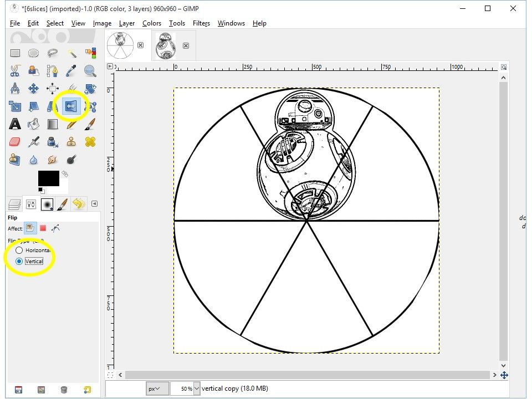Choose the Airbrush tool
This screenshot has width=532, height=399.
(x=33, y=142)
